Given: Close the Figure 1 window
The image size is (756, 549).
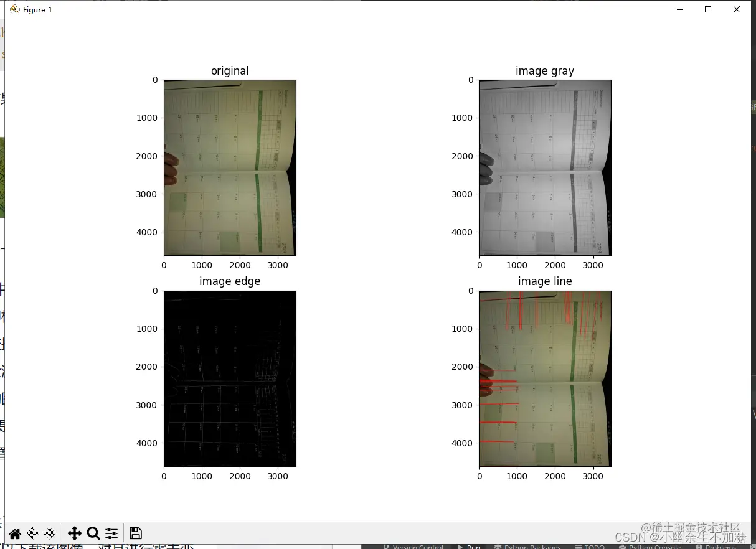Looking at the screenshot, I should pyautogui.click(x=737, y=9).
